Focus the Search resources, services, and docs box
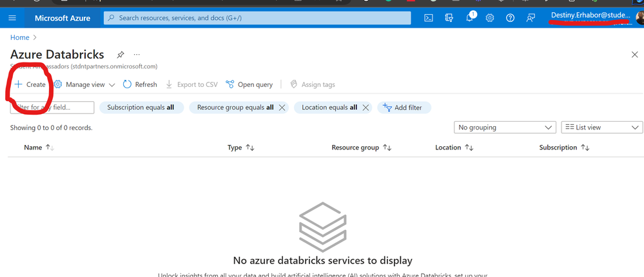 coord(257,18)
